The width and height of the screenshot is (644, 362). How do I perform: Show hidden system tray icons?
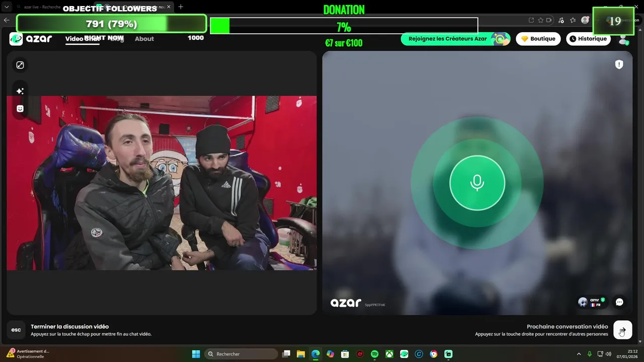(x=579, y=354)
